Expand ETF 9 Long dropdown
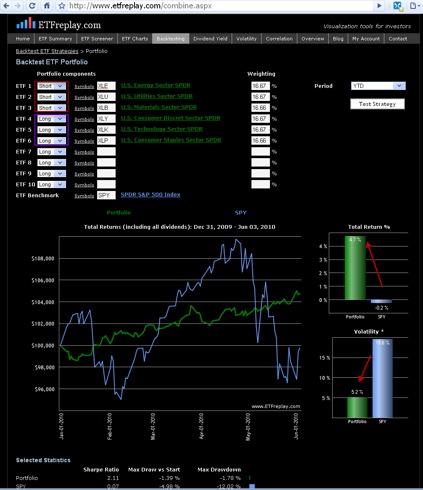Viewport: 423px width, 490px height. pos(51,174)
